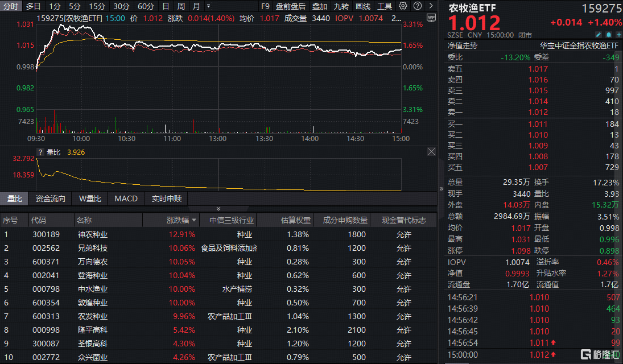Open the help question mark icon
Image resolution: width=623 pixels, height=364 pixels.
418,6
